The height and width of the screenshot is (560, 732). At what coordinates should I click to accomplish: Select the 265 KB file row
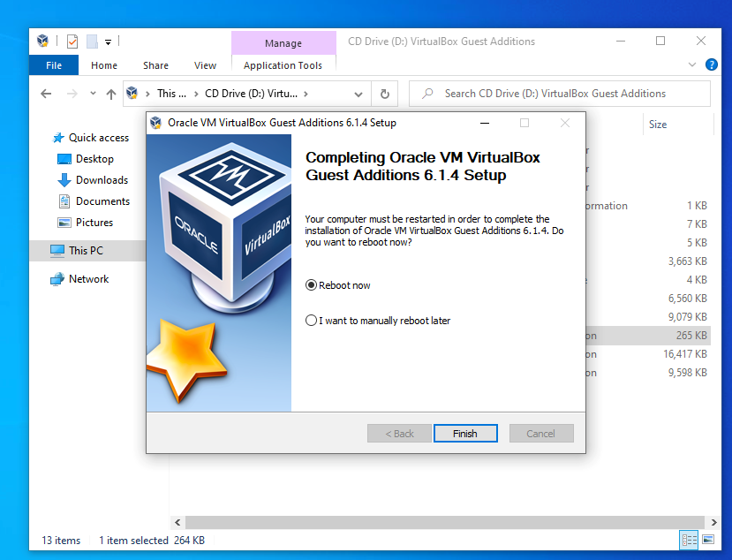coord(648,336)
